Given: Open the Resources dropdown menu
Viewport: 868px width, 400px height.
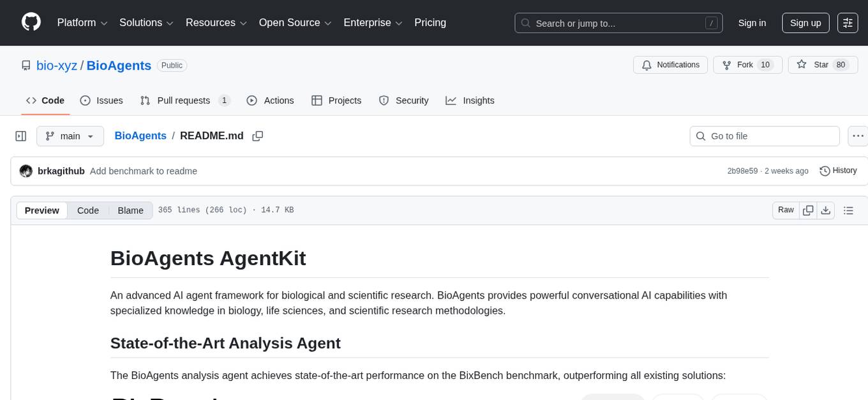Looking at the screenshot, I should (x=215, y=22).
